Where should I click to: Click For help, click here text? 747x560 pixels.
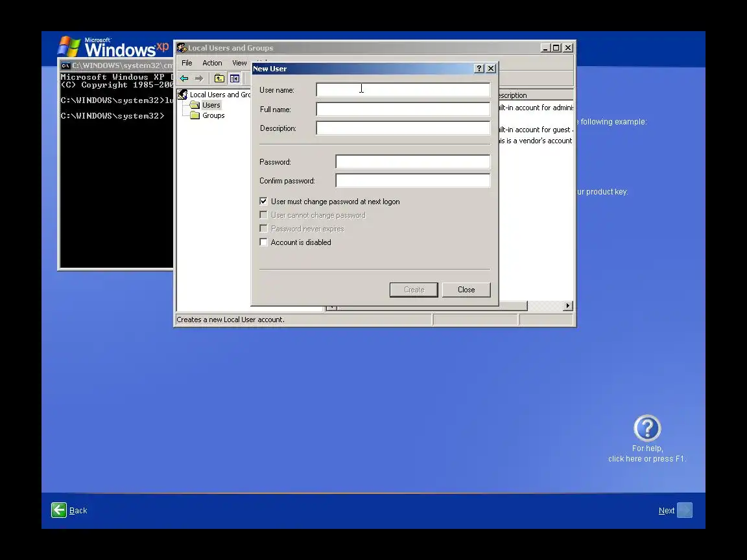(647, 453)
